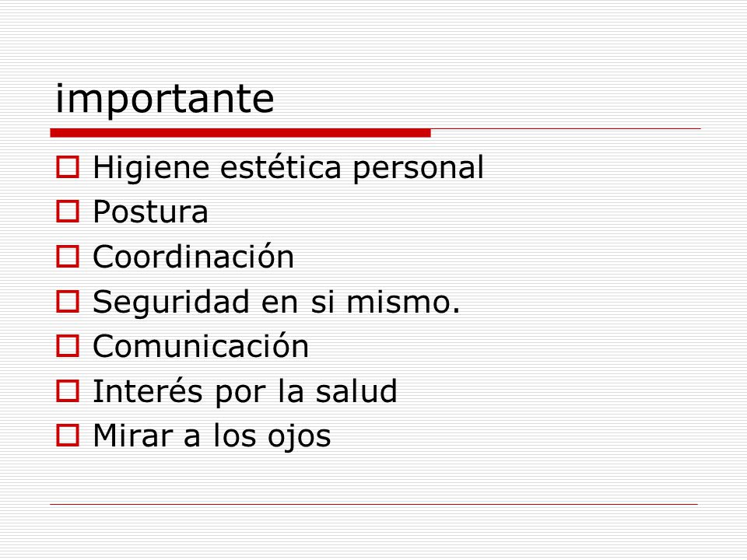Click the Comunicación text
Viewport: 747px width, 560px height.
(x=201, y=345)
